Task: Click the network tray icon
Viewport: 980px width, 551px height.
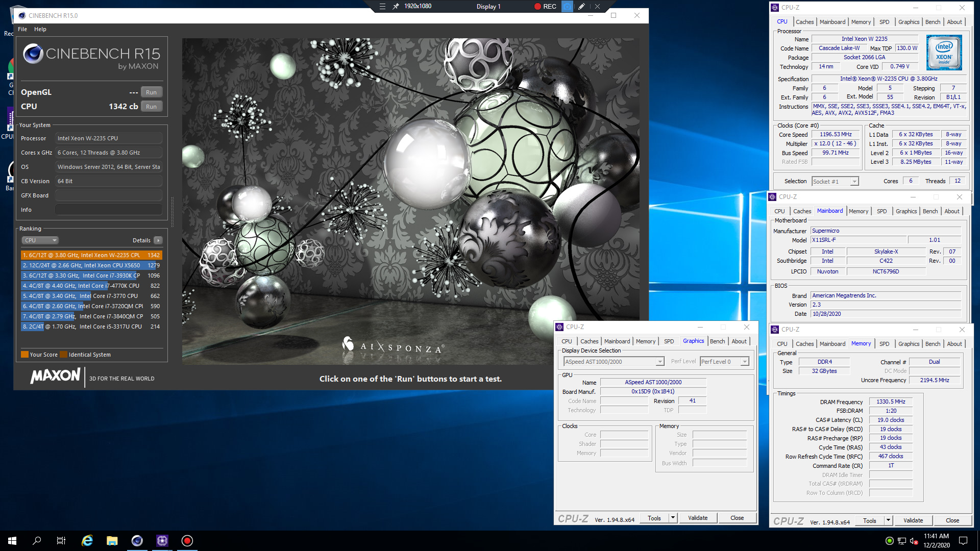Action: pos(902,541)
